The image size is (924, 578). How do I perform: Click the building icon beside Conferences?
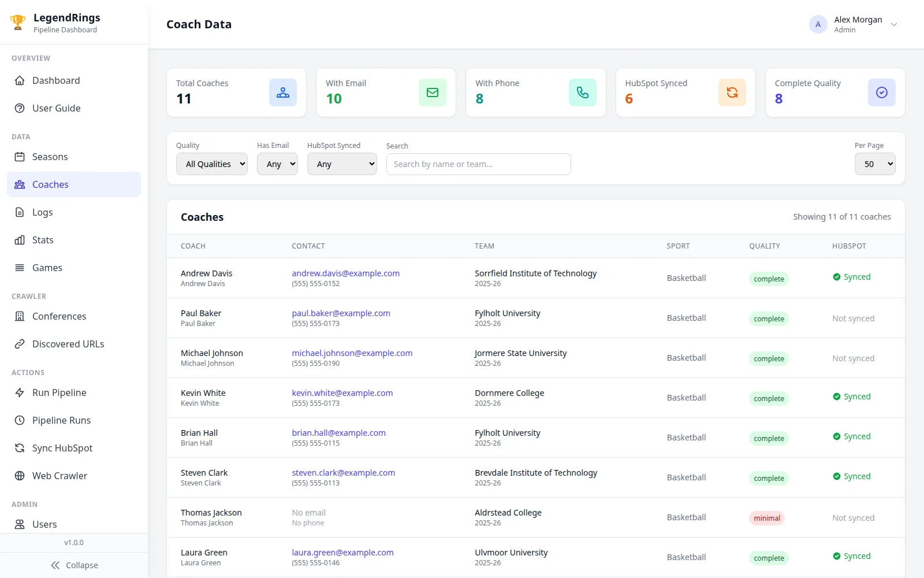20,316
